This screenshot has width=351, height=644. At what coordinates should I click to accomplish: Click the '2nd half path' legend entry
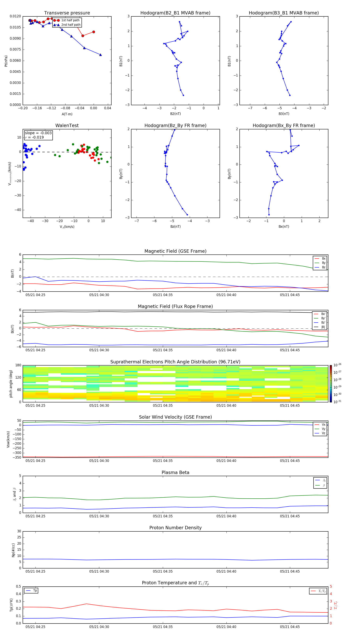point(67,25)
